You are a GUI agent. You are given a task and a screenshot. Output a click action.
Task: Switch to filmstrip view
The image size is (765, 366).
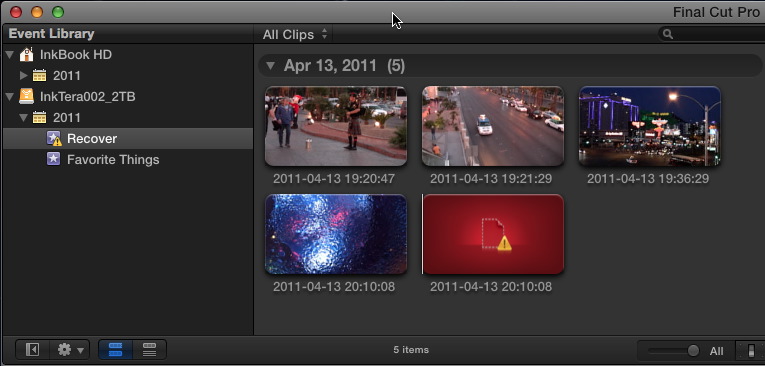point(116,349)
